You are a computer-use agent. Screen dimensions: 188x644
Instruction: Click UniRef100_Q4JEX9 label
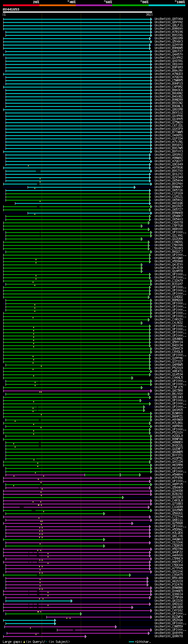click(x=169, y=268)
